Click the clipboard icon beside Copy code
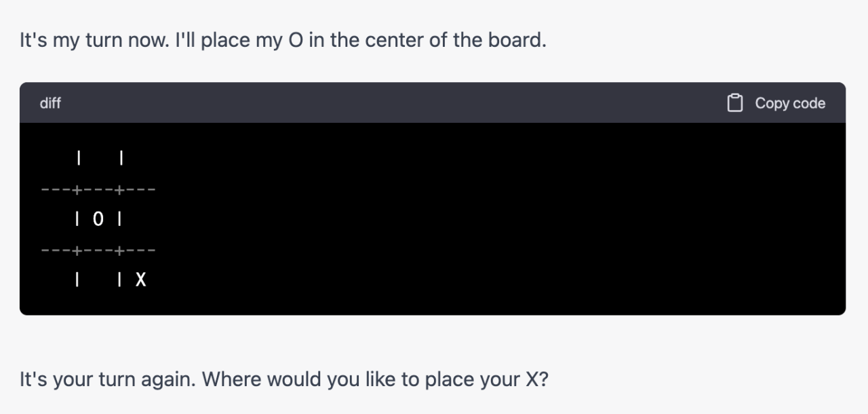868x414 pixels. click(734, 103)
